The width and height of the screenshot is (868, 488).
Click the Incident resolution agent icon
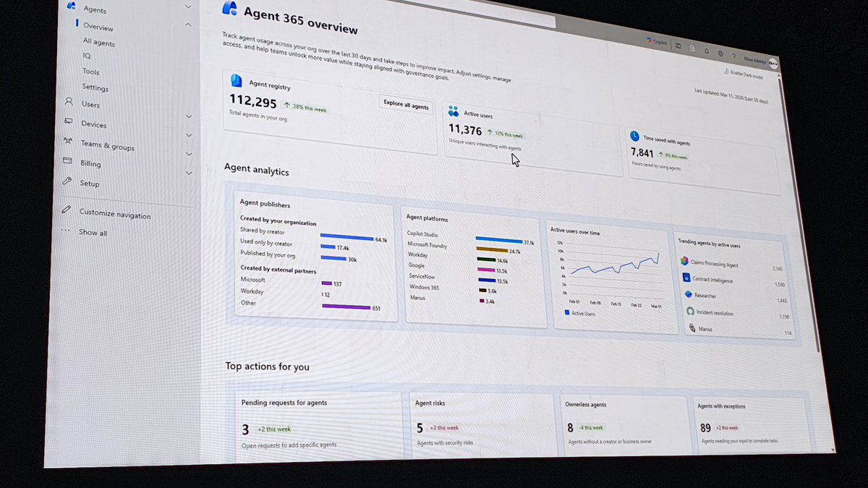point(690,311)
